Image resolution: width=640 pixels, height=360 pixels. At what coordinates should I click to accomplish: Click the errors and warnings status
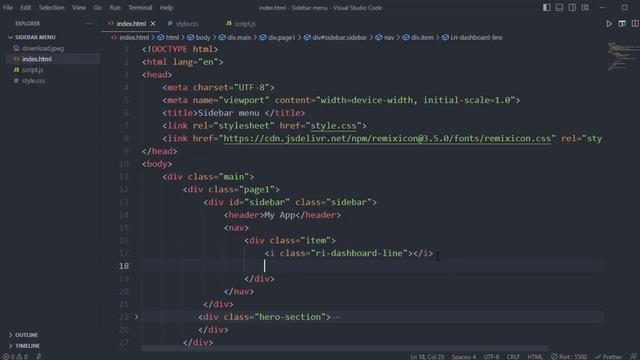(15, 356)
